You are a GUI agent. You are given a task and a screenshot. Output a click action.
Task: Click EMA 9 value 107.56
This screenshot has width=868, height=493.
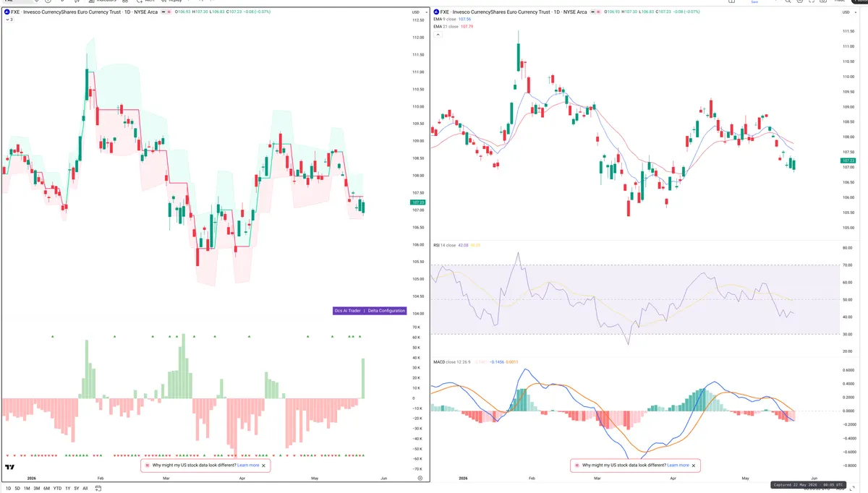[465, 20]
